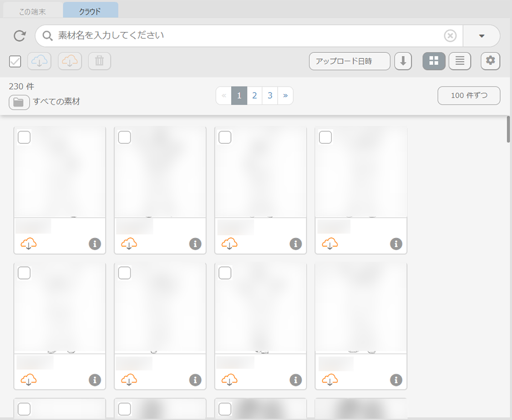Click the vertical scrollbar thumb
This screenshot has height=420, width=512.
(508, 129)
